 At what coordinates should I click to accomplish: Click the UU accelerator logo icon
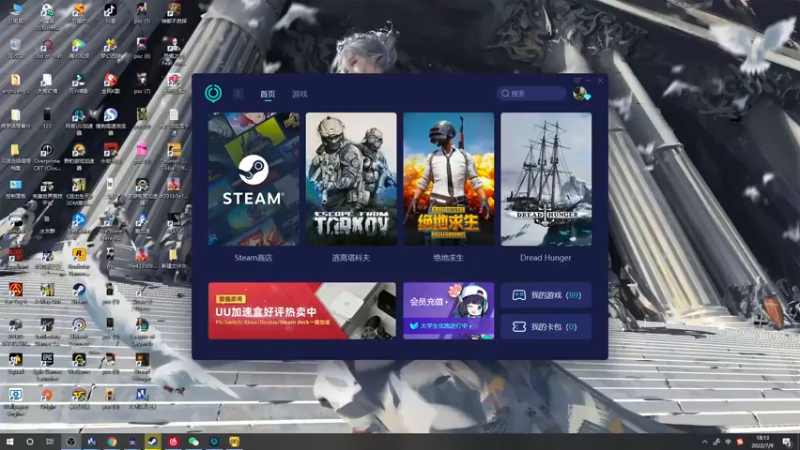[x=213, y=93]
